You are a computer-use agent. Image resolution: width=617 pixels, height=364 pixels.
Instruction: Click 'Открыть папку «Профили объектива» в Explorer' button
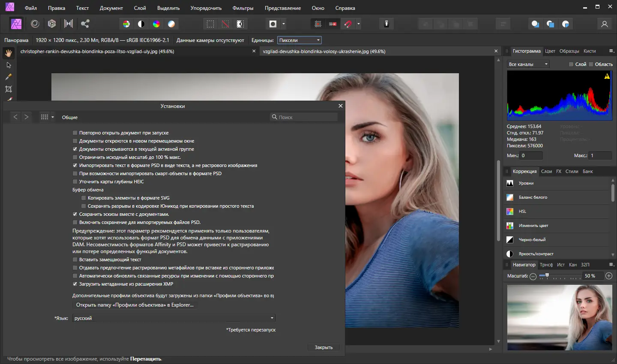coord(135,305)
